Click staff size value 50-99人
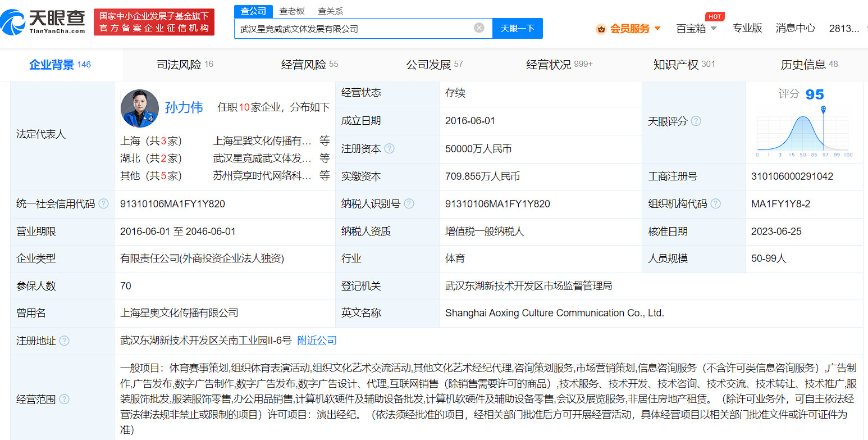The image size is (868, 440). pos(769,258)
